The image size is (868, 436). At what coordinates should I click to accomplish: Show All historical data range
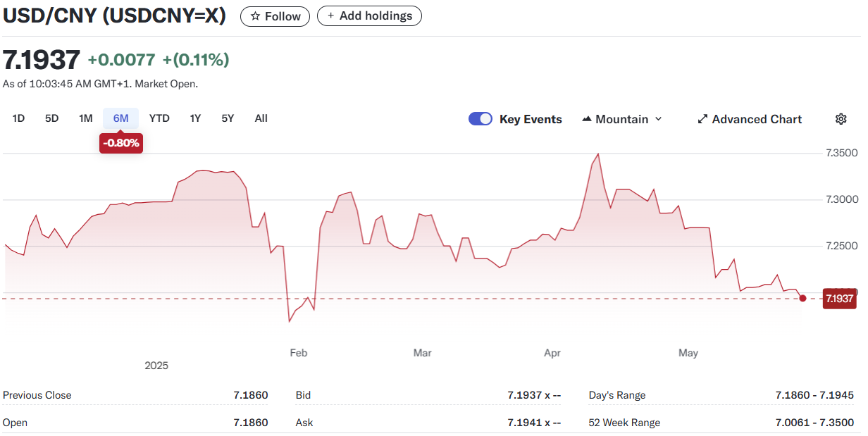[261, 118]
